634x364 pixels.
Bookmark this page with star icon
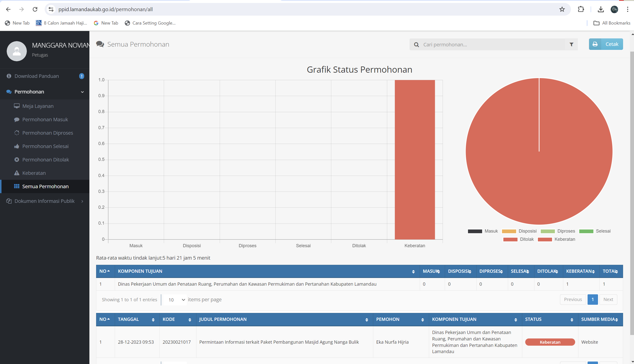click(x=562, y=9)
